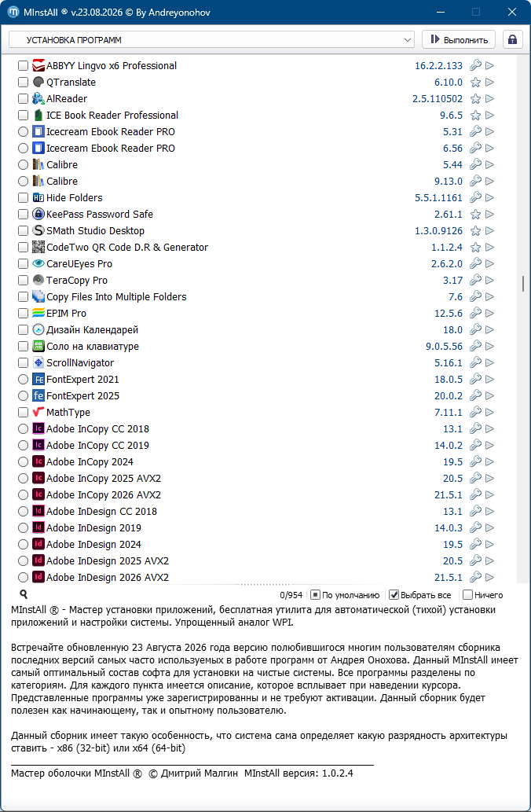531x812 pixels.
Task: Choose Adobe InCopy 2026 AVX2 radio button
Action: 23,494
